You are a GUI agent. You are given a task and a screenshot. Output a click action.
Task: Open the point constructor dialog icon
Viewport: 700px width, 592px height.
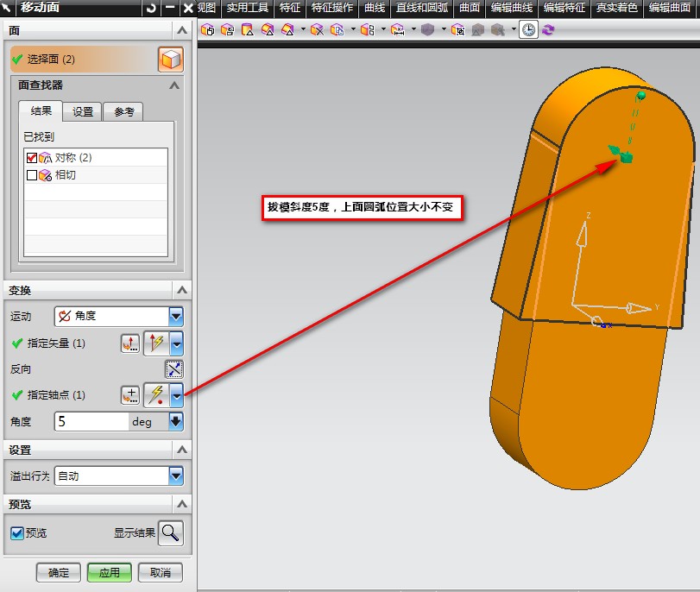click(x=130, y=395)
